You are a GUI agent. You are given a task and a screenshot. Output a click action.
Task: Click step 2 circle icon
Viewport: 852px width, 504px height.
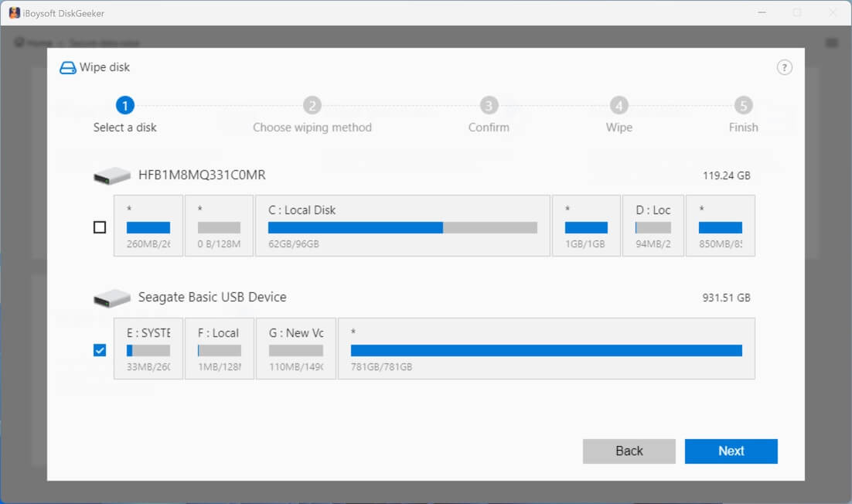pyautogui.click(x=312, y=105)
